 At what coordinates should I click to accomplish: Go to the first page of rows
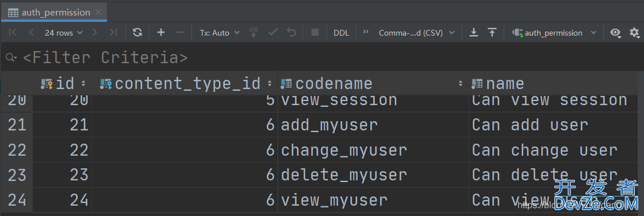coord(13,32)
